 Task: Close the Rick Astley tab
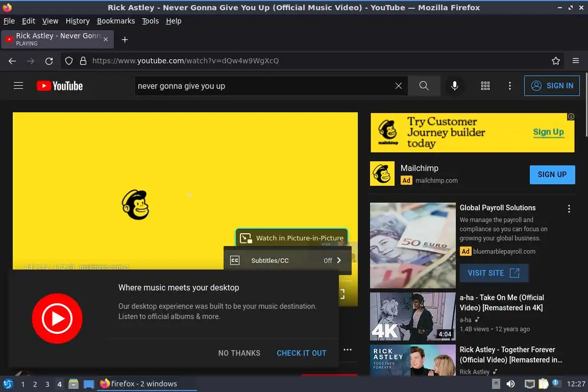pos(106,39)
